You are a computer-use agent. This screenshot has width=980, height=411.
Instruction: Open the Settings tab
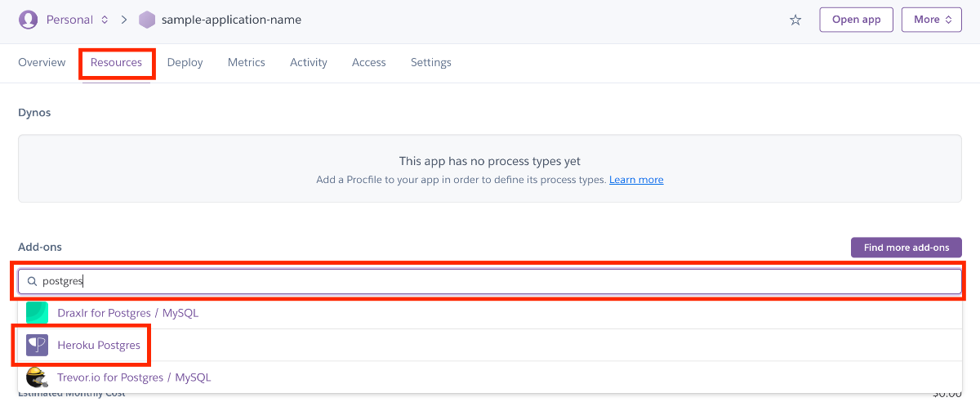pos(430,62)
